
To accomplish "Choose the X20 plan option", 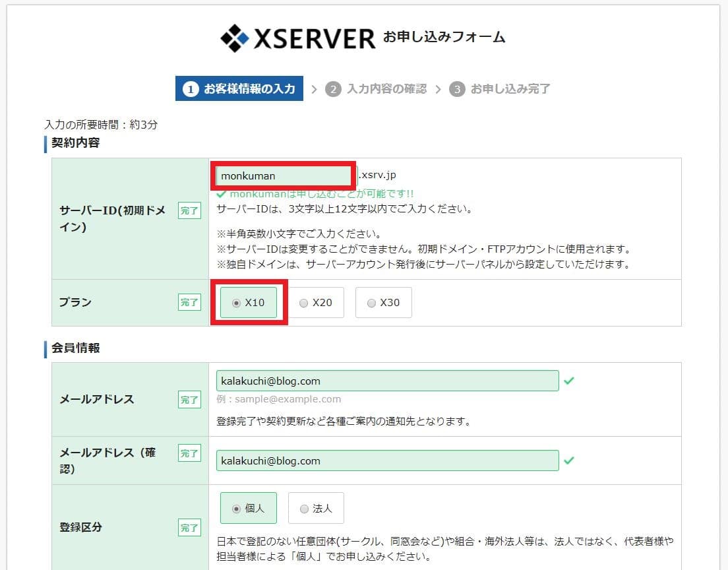I will tap(303, 303).
